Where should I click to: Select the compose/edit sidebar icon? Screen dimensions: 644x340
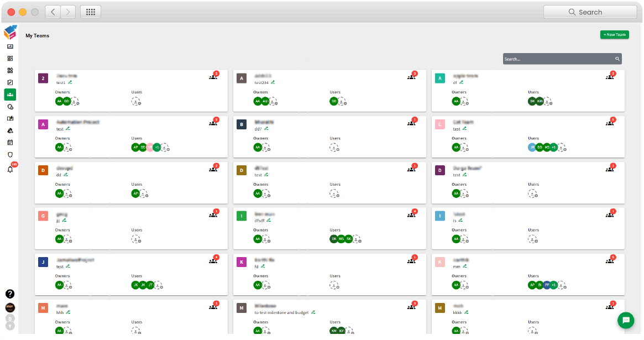tap(10, 82)
